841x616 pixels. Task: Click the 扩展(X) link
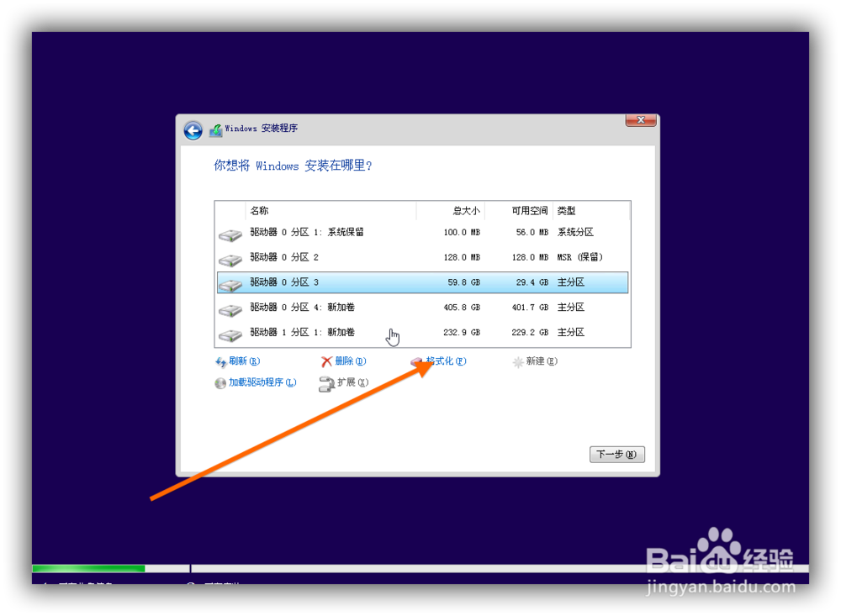point(353,382)
